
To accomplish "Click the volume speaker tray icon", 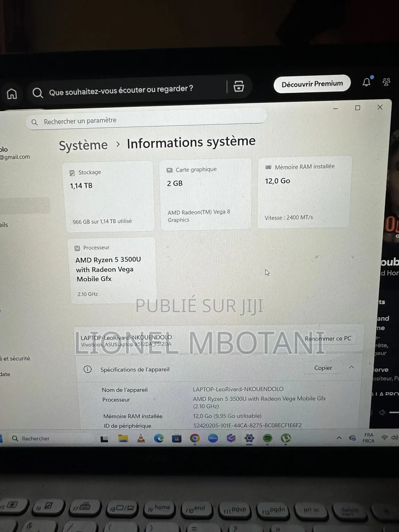I will click(394, 437).
